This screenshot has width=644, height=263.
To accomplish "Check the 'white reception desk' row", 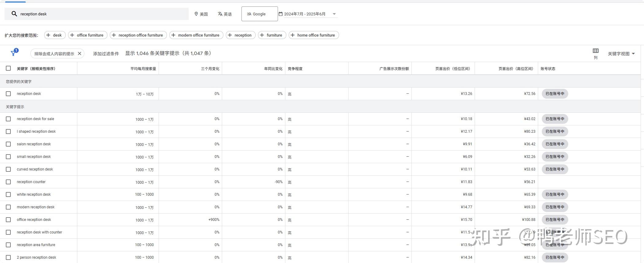I will (8, 194).
